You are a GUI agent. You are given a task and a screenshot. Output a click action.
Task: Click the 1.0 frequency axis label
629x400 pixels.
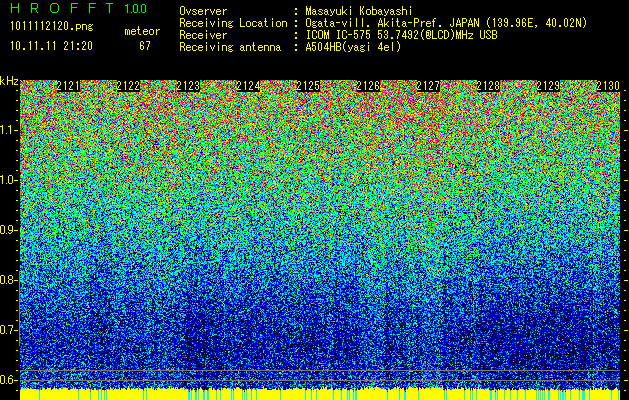click(x=8, y=180)
